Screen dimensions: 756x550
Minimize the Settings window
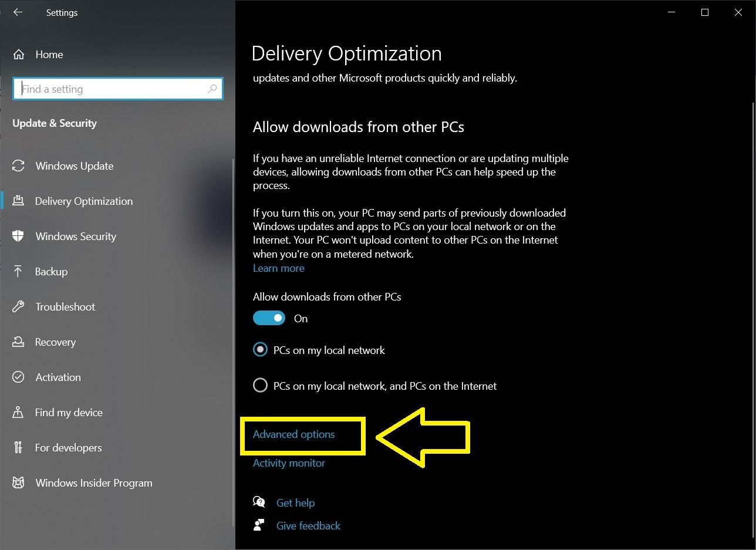[671, 12]
